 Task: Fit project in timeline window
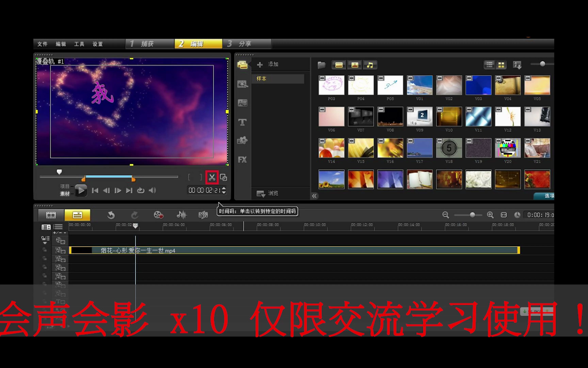504,215
